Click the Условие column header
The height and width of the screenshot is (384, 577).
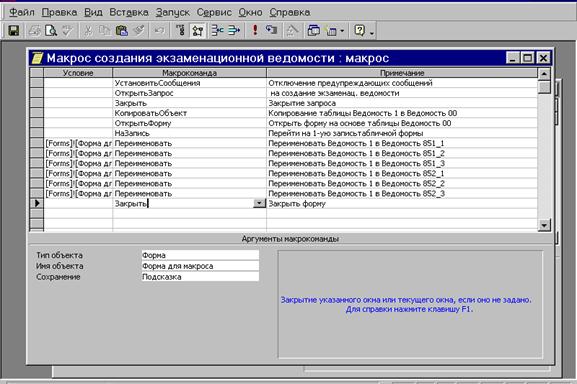[x=78, y=73]
